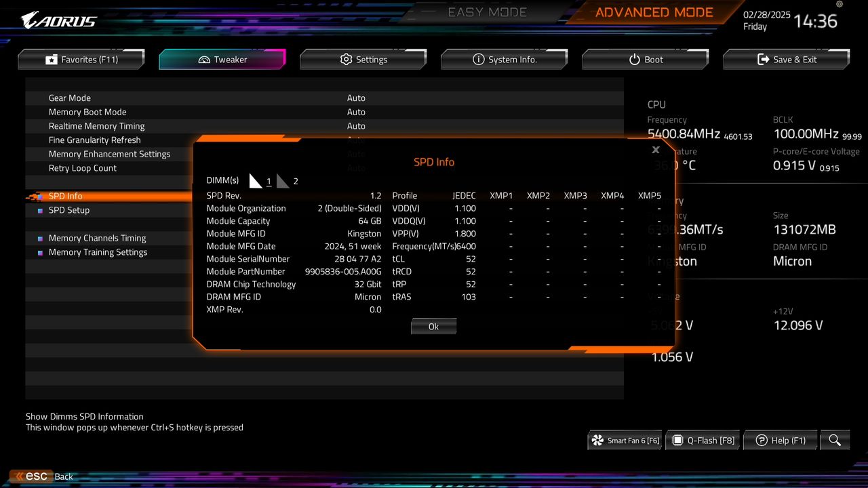This screenshot has height=488, width=868.
Task: Select DIMM 2 slot icon
Action: [x=283, y=180]
